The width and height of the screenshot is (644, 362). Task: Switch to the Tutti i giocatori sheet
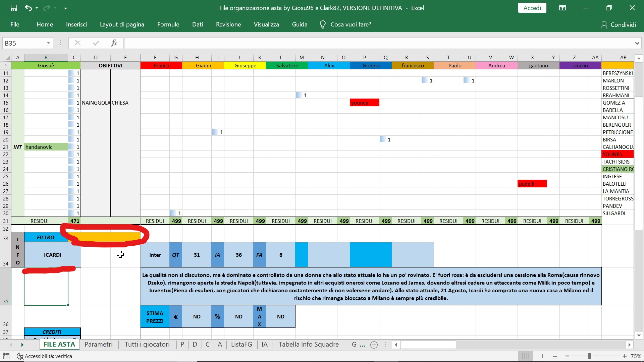point(147,344)
